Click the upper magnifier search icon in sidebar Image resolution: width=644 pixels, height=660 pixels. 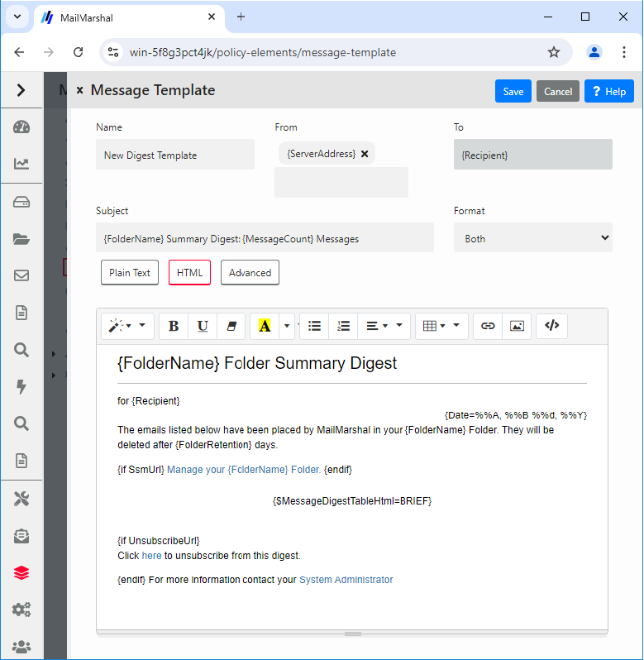[x=21, y=350]
